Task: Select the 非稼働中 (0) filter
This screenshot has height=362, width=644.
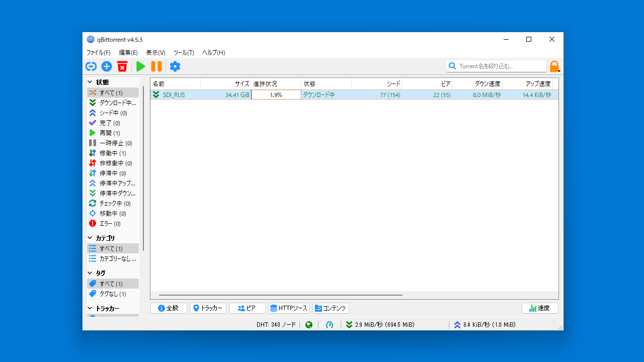Action: click(113, 163)
